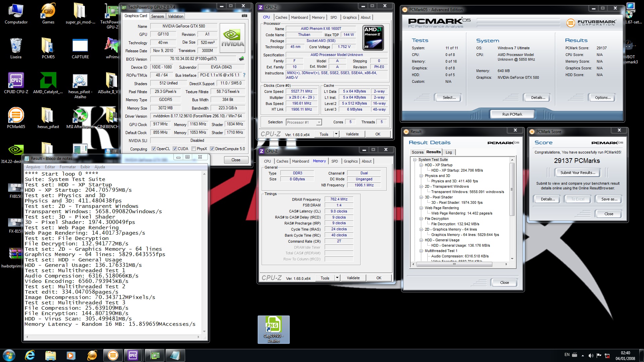Open the Tools dropdown arrow in CPU-Z Memory window
This screenshot has width=644, height=362.
click(x=337, y=278)
